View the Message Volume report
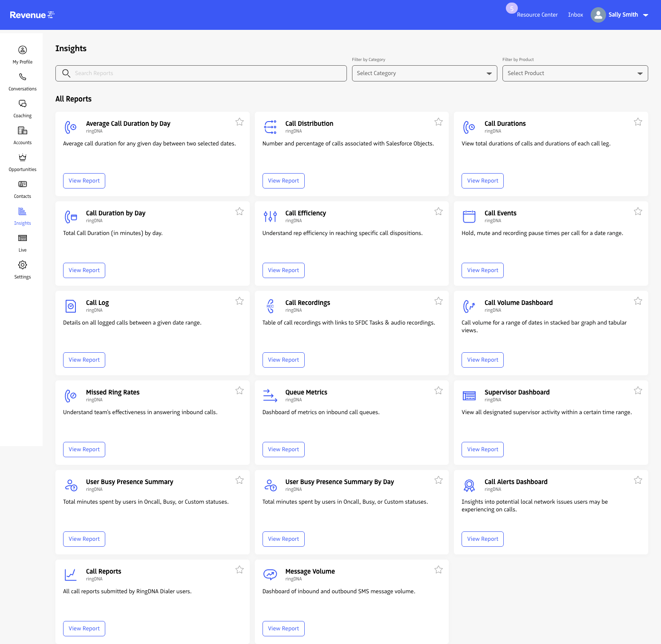The height and width of the screenshot is (644, 661). pyautogui.click(x=283, y=628)
